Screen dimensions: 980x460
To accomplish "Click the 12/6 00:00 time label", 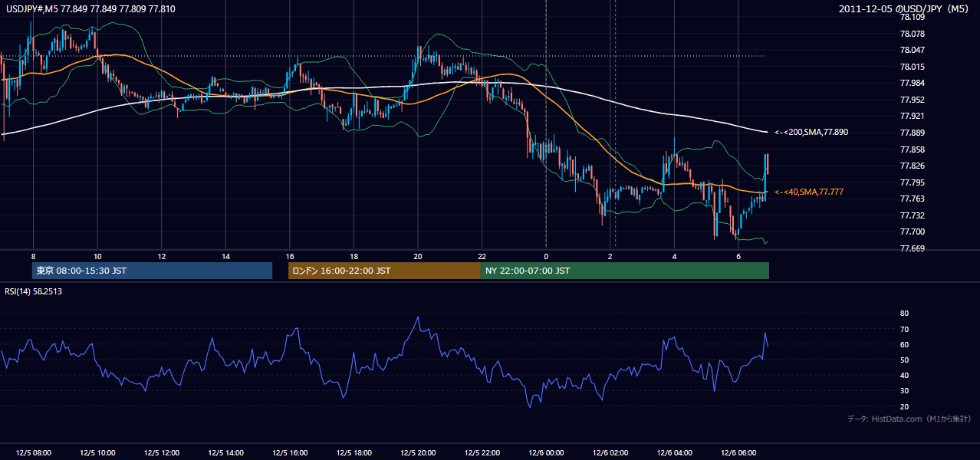I will 546,453.
